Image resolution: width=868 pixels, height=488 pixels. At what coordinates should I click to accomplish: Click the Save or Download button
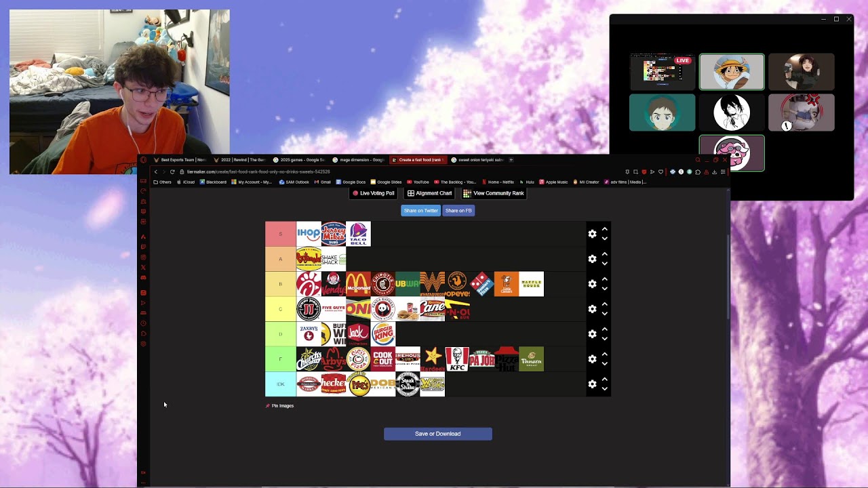click(438, 434)
